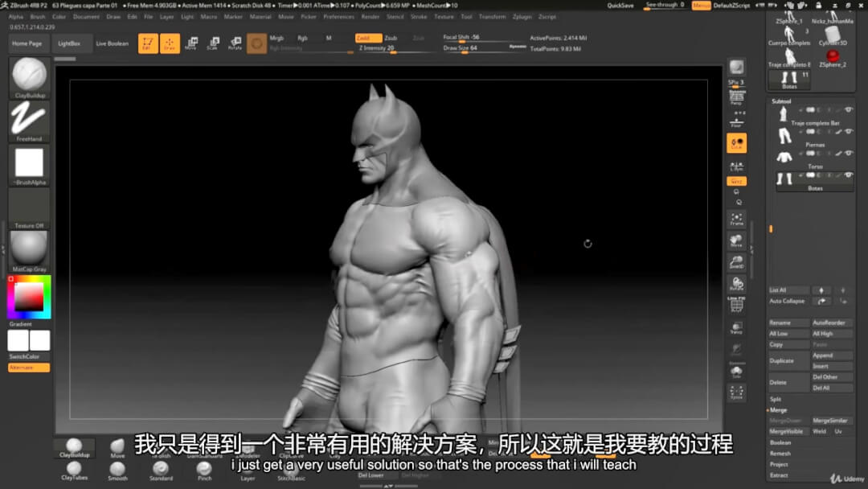Select the Scale transform tool
The width and height of the screenshot is (868, 489).
[x=212, y=43]
